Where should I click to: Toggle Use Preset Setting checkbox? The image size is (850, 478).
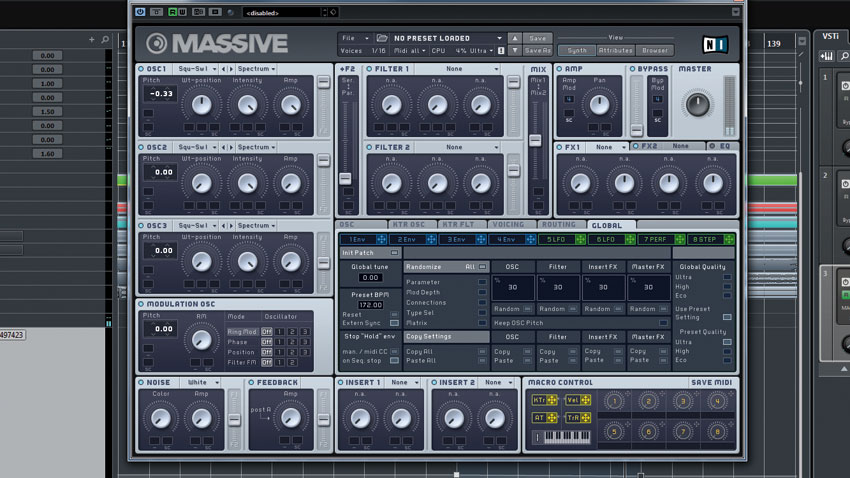point(727,317)
